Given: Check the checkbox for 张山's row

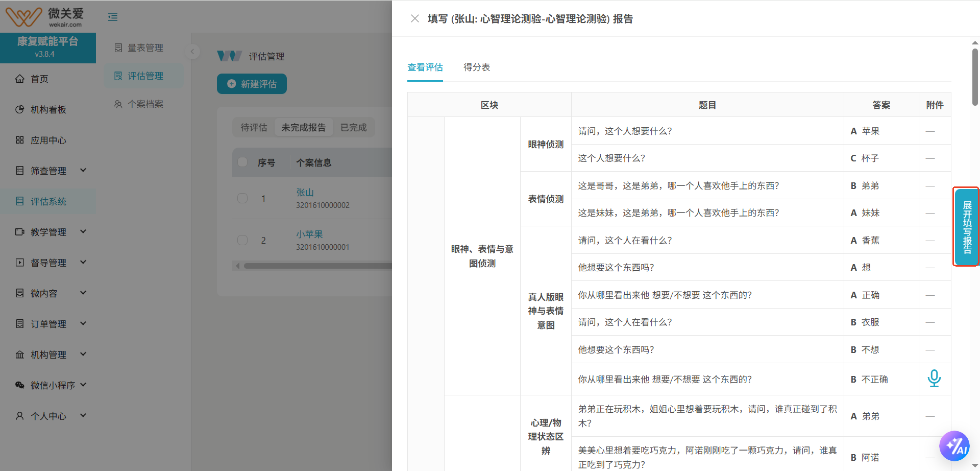Looking at the screenshot, I should click(242, 198).
